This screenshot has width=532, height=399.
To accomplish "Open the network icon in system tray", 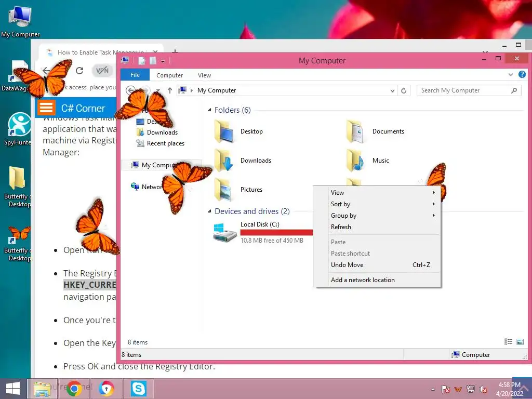I will (x=471, y=389).
